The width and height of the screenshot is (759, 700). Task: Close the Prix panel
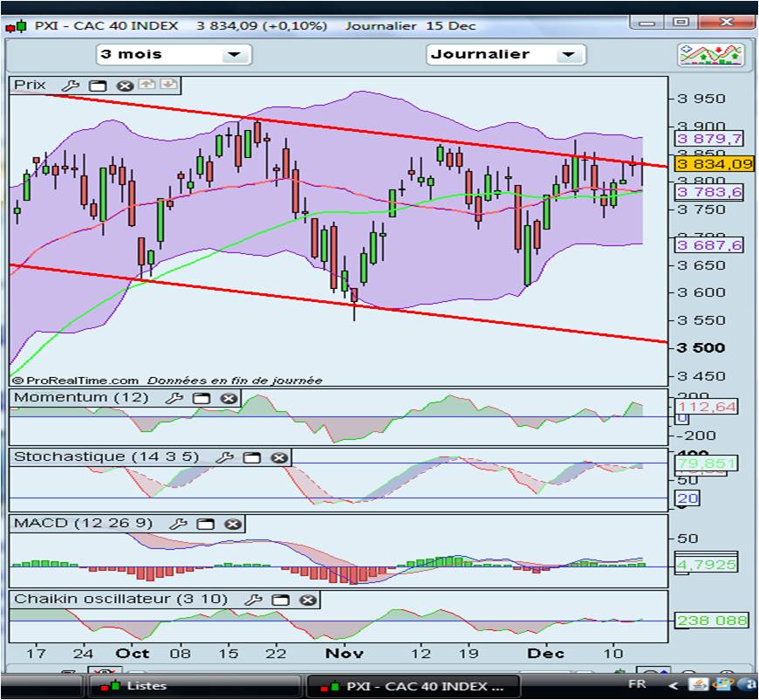pyautogui.click(x=125, y=86)
